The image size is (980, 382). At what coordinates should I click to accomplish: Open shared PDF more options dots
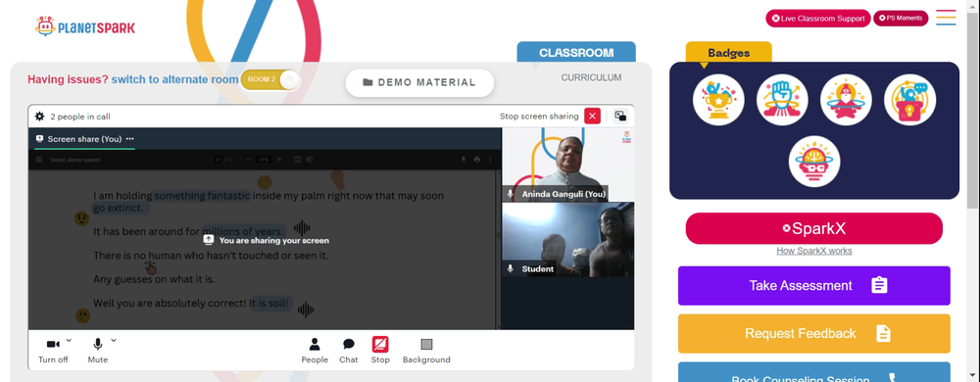tap(490, 160)
